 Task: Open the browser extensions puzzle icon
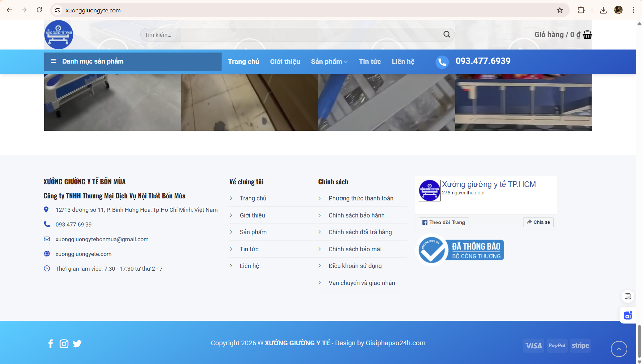(581, 10)
